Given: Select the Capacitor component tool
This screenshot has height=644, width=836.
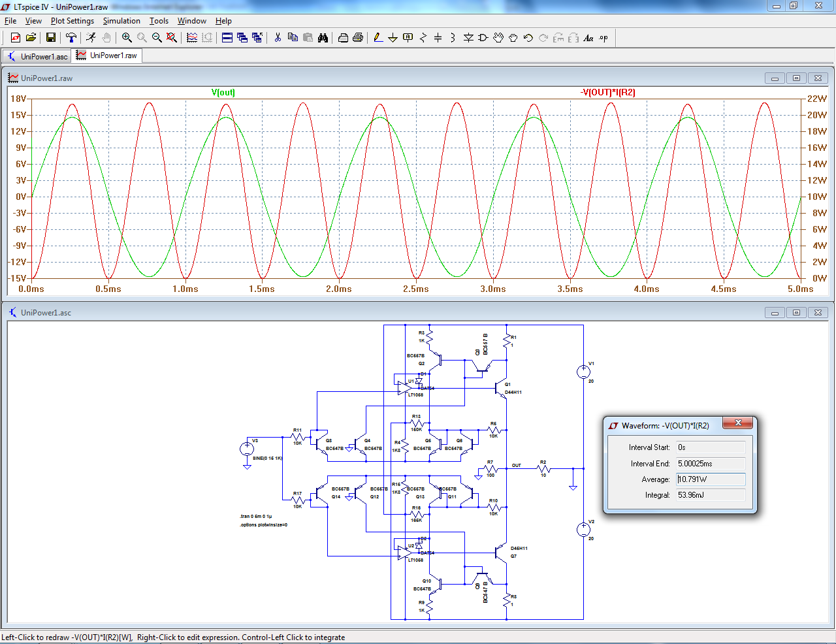Looking at the screenshot, I should coord(438,38).
